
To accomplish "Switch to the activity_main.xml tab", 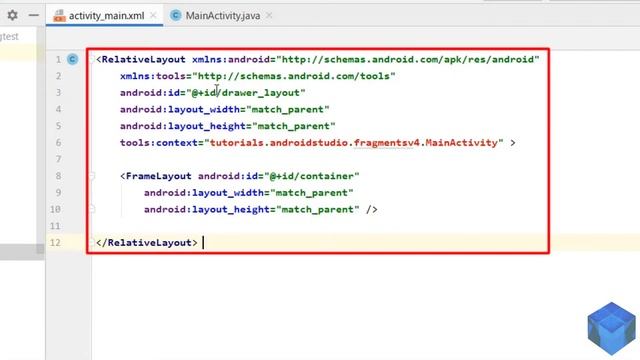I will click(104, 16).
